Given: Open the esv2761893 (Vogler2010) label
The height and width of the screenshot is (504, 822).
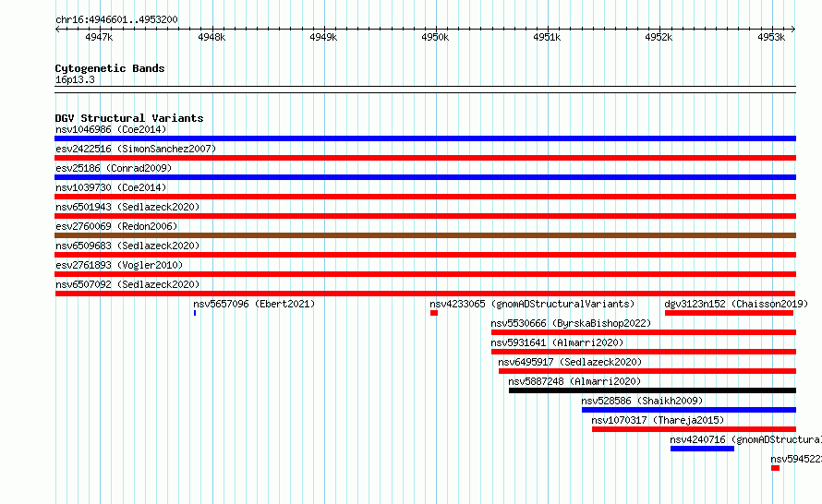Looking at the screenshot, I should (119, 265).
